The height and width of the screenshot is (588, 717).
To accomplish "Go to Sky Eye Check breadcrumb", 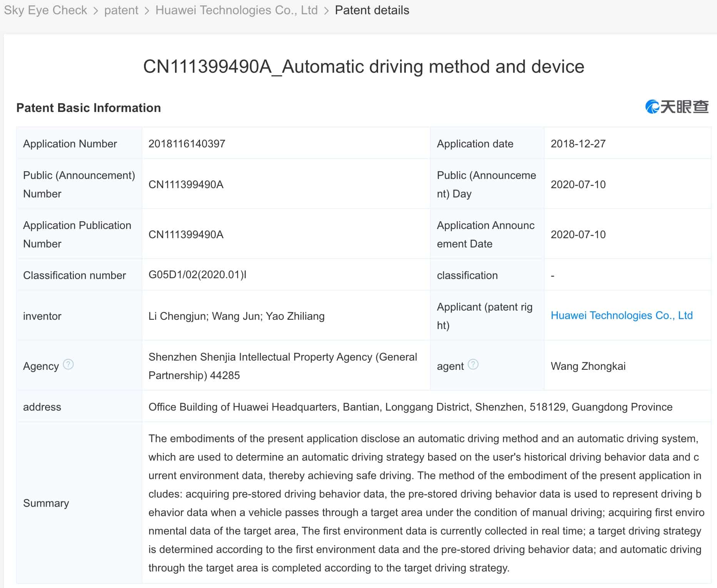I will [45, 10].
